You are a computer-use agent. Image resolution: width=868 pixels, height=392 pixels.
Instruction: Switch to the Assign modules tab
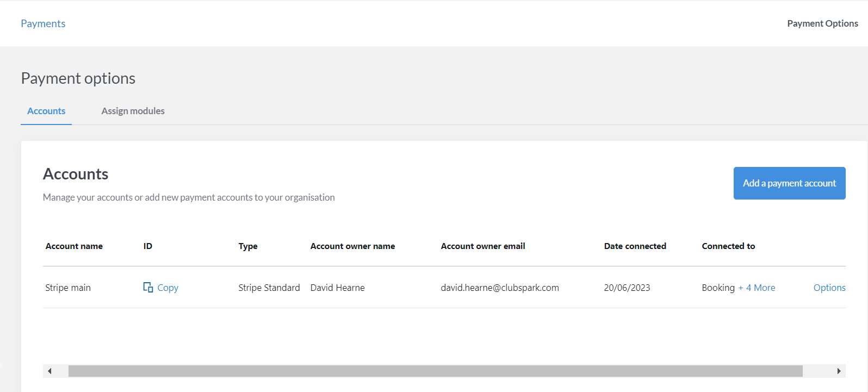click(133, 111)
